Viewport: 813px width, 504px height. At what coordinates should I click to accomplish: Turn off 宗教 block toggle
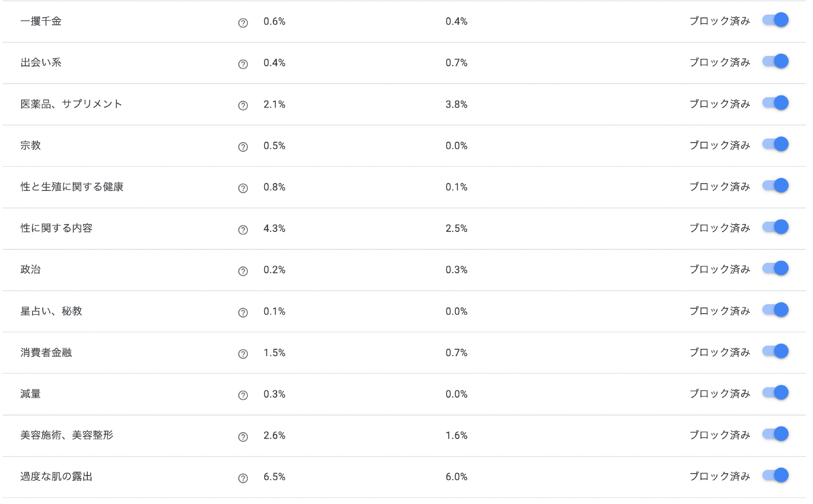[775, 144]
